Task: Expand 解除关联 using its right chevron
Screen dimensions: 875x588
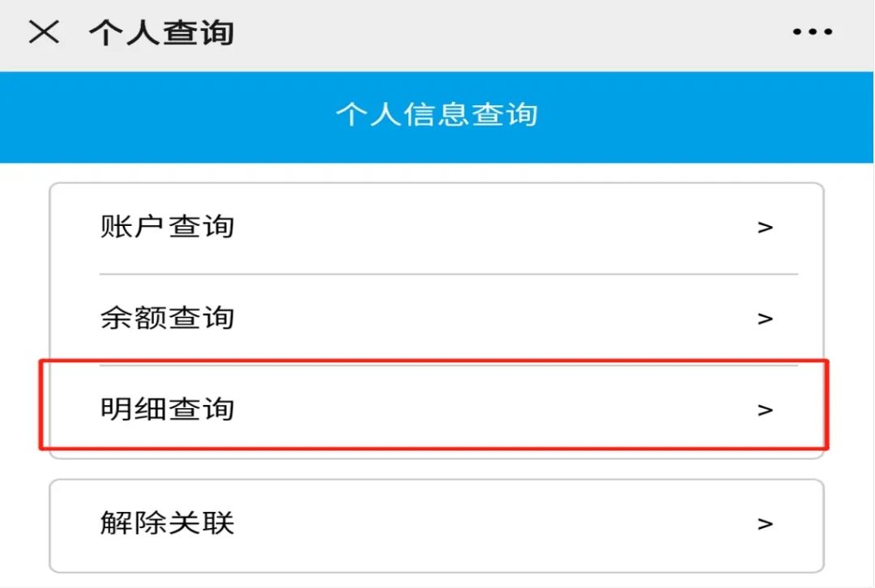Action: tap(765, 524)
